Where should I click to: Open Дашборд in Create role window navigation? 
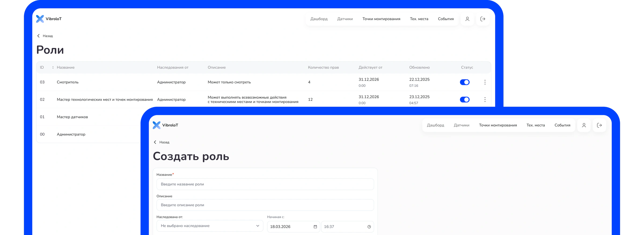pos(436,125)
